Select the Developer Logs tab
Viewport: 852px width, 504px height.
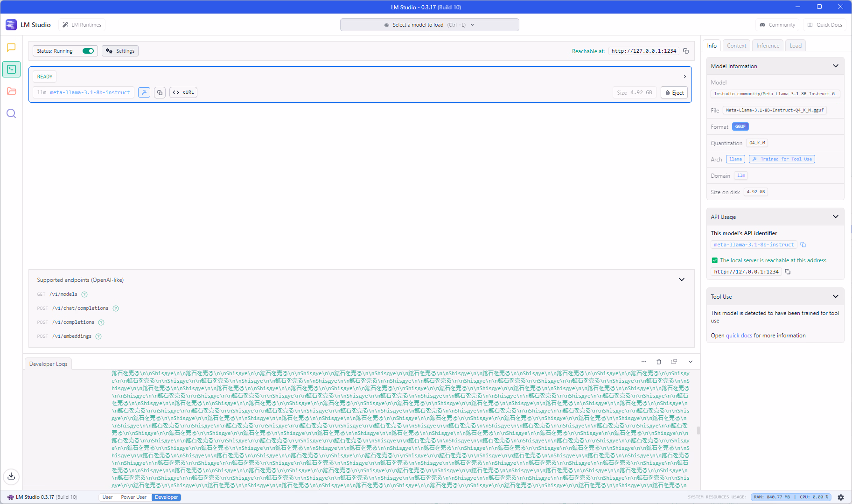pos(48,364)
